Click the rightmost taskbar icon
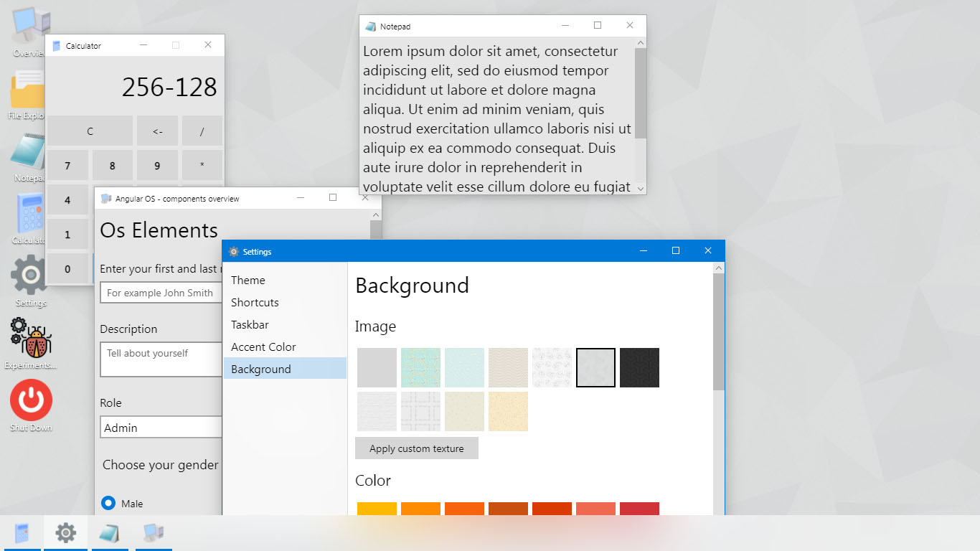Viewport: 980px width, 551px height. click(x=154, y=533)
